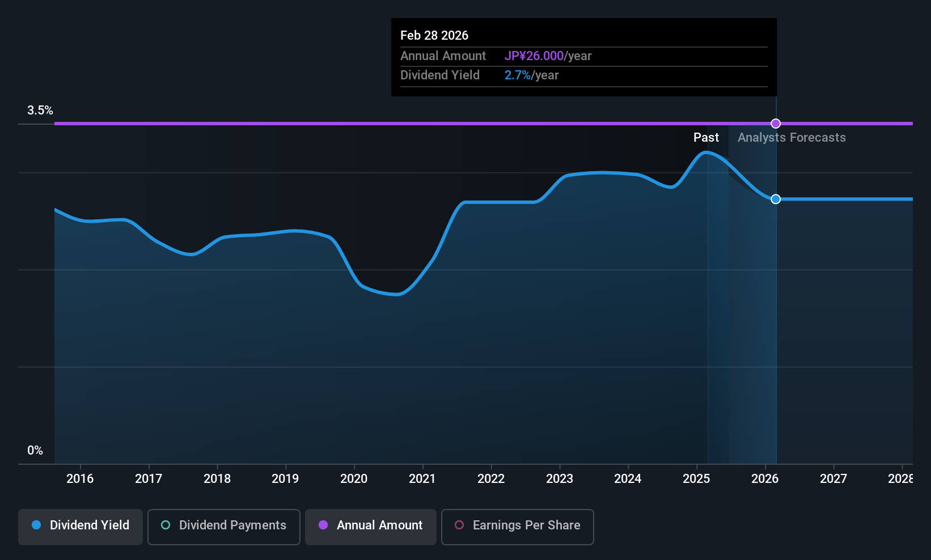This screenshot has height=560, width=931.
Task: Click the Feb 28 2026 tooltip date
Action: tap(434, 36)
